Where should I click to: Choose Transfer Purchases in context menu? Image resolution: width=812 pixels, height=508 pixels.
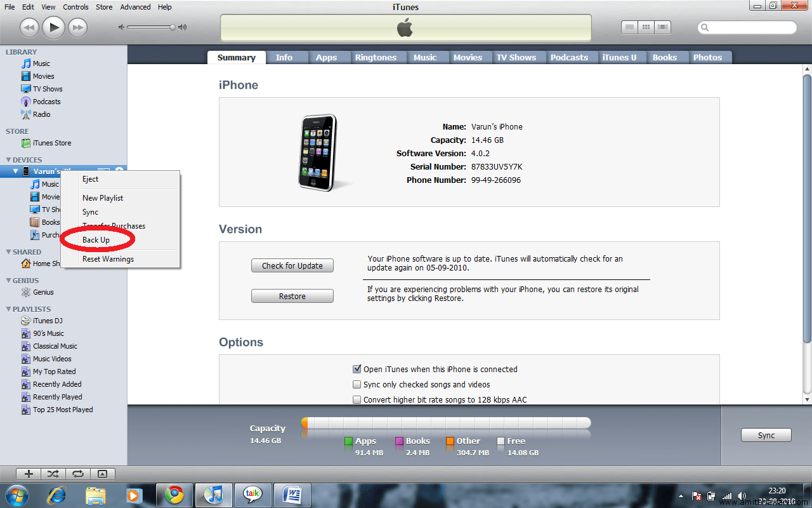120,226
